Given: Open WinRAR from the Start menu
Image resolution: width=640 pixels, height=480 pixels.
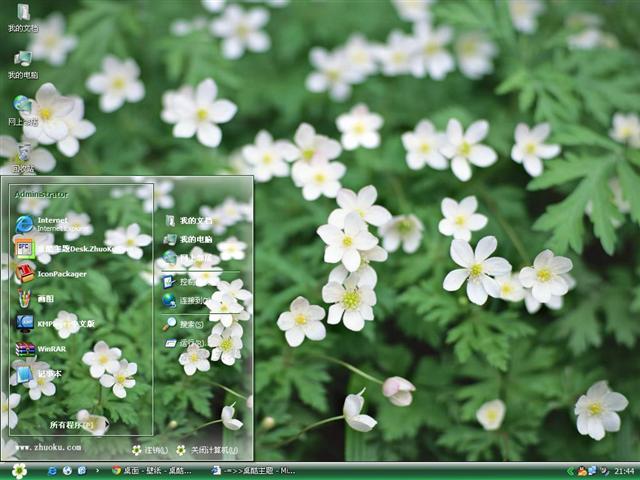Looking at the screenshot, I should 41,349.
